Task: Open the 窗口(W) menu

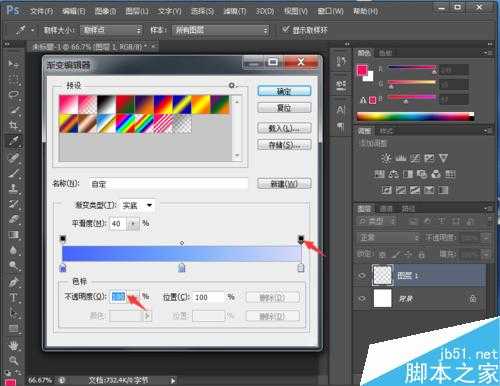Action: pos(330,11)
